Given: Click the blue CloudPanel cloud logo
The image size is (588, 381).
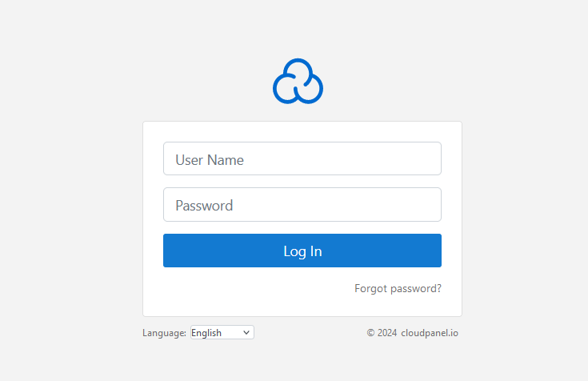Looking at the screenshot, I should [x=298, y=81].
